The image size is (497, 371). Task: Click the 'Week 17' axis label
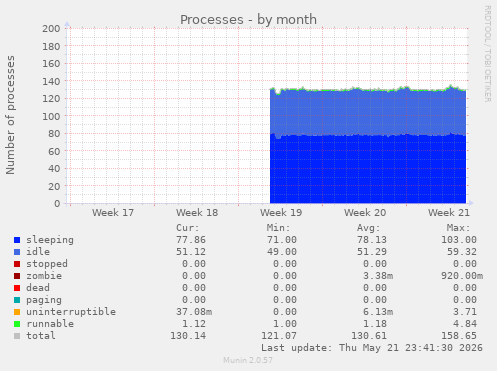tap(113, 213)
